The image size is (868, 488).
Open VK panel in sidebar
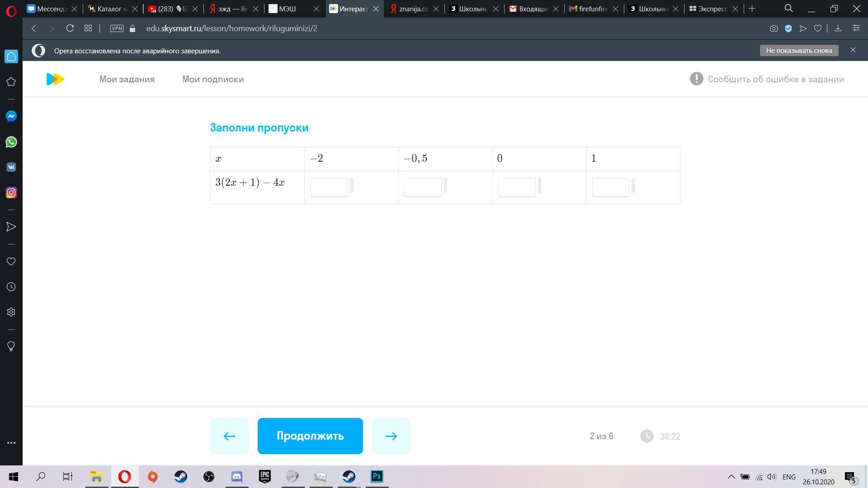11,167
